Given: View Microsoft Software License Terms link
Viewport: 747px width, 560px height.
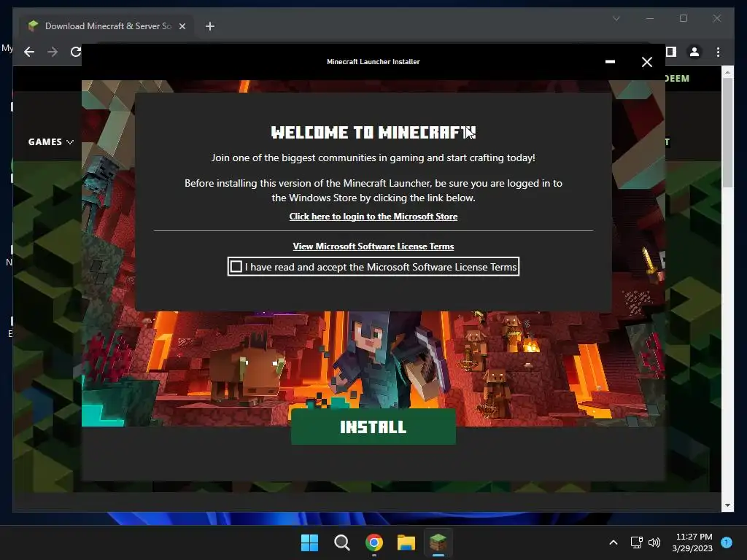Looking at the screenshot, I should pos(373,246).
